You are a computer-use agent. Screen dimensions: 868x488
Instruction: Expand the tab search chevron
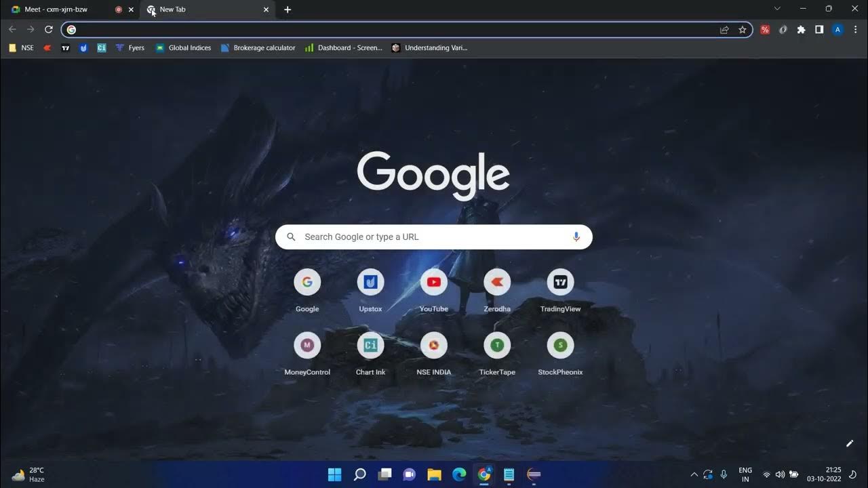777,9
